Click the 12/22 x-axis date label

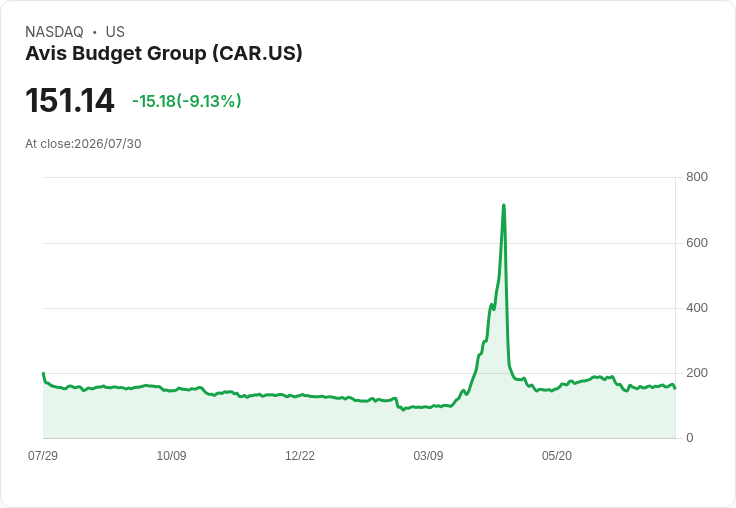point(300,455)
